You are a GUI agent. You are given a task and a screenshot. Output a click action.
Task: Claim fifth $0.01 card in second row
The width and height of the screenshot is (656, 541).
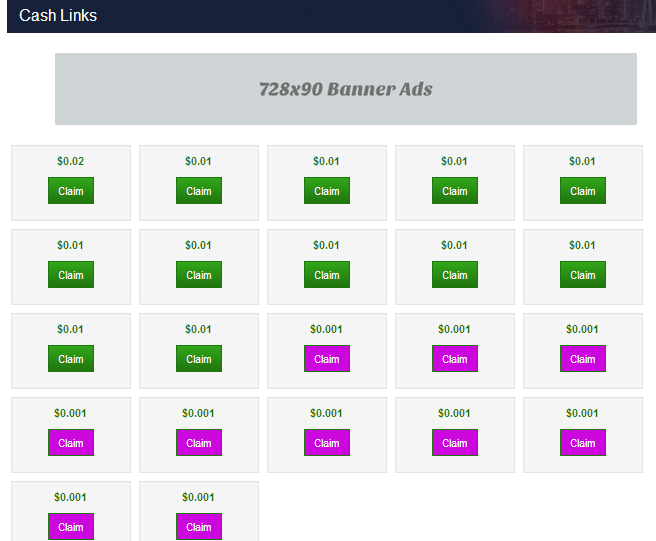[583, 274]
